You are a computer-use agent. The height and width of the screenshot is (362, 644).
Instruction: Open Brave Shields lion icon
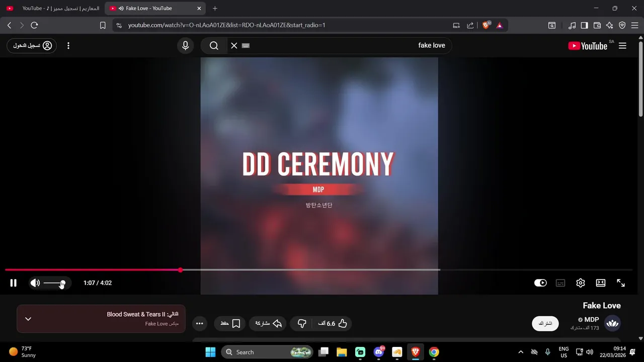point(486,25)
